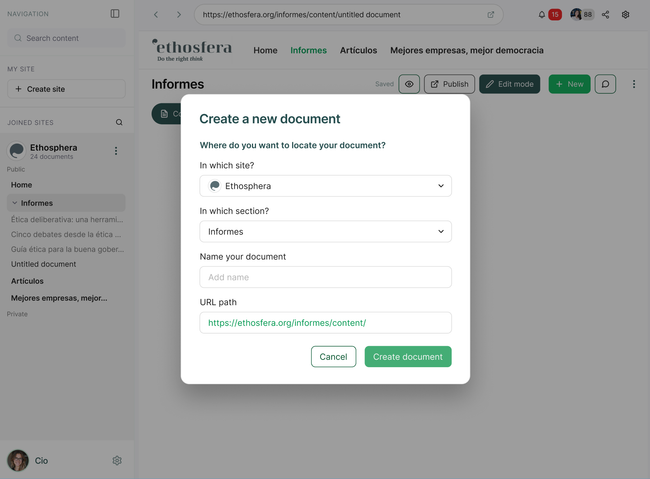Select Untitled document in sidebar
650x479 pixels.
pyautogui.click(x=44, y=264)
